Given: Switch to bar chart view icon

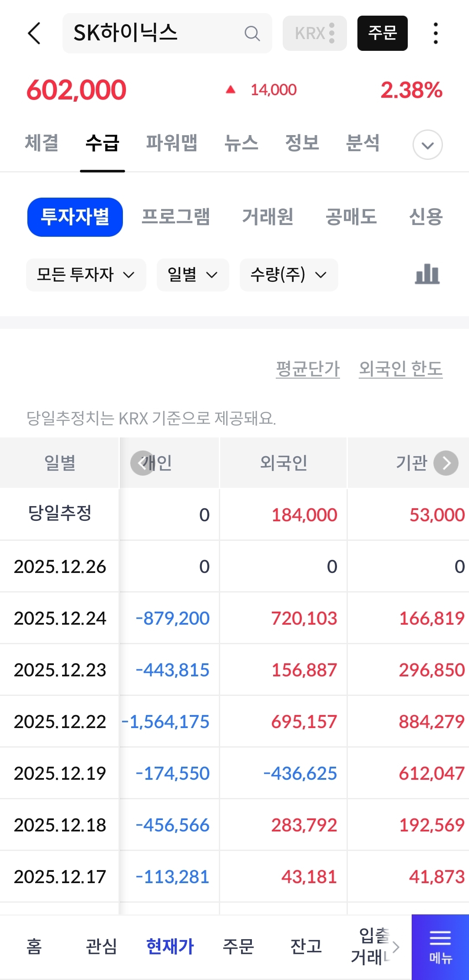Looking at the screenshot, I should tap(427, 275).
